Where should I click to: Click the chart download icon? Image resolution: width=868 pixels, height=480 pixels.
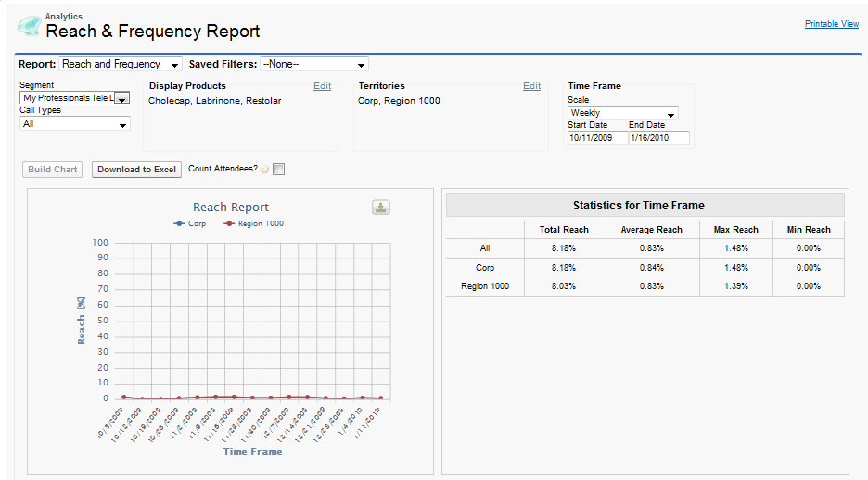click(x=381, y=208)
